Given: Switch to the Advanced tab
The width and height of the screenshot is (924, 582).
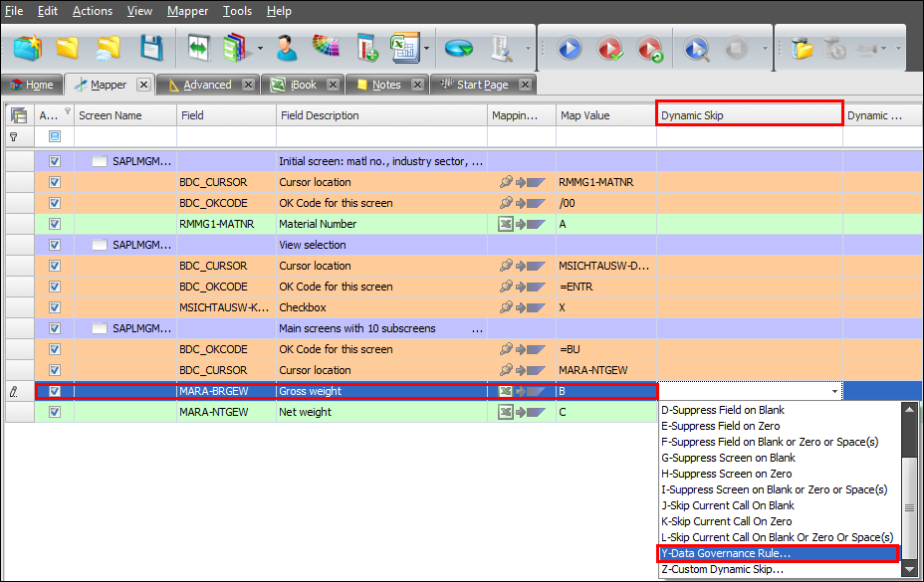Looking at the screenshot, I should (x=207, y=85).
